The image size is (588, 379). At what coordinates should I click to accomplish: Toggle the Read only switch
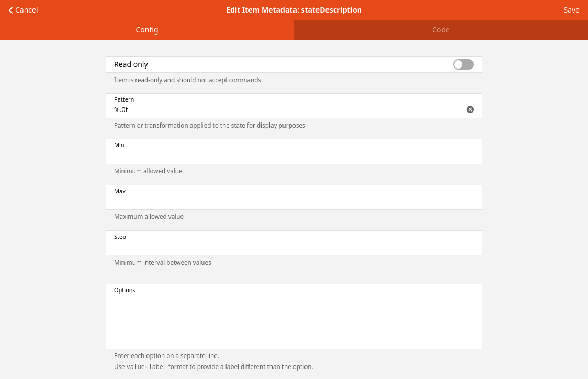463,64
